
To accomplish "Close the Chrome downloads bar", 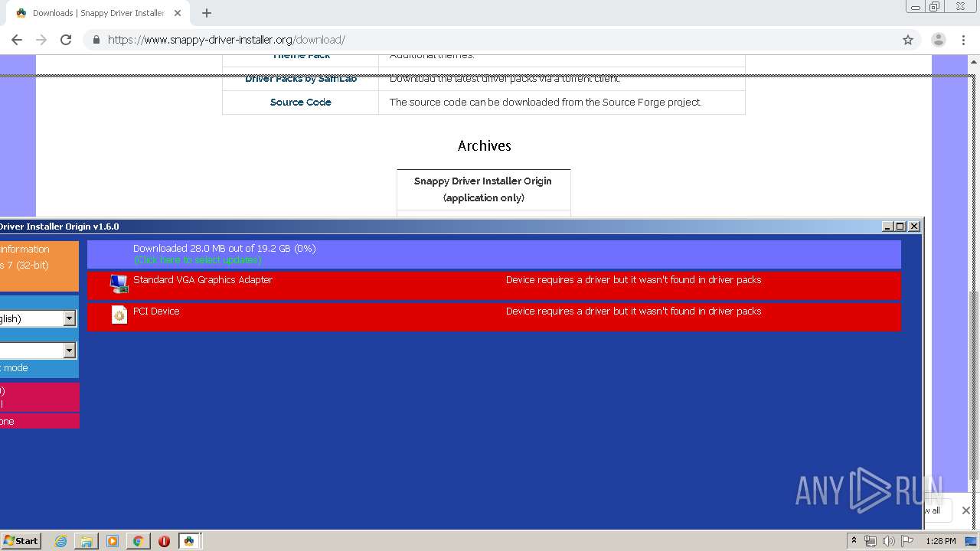I will coord(965,510).
